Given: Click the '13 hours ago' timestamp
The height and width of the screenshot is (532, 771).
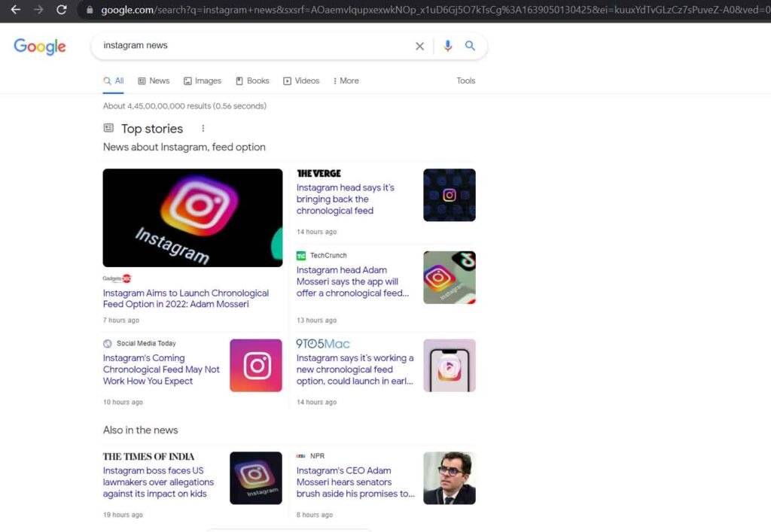Looking at the screenshot, I should pos(317,321).
